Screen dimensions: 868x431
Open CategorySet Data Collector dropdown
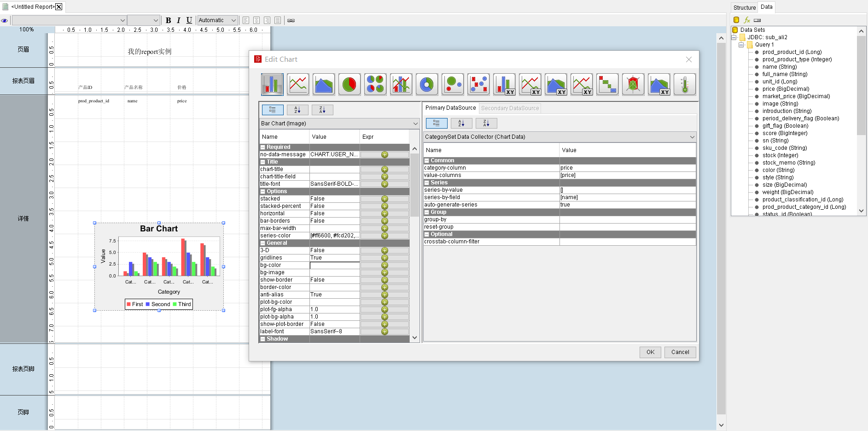(x=559, y=137)
